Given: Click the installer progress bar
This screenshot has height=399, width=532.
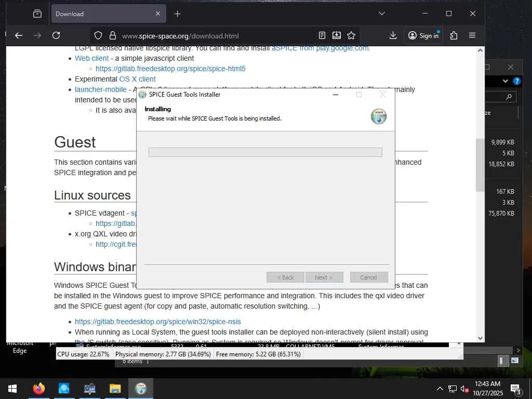Looking at the screenshot, I should click(x=265, y=152).
